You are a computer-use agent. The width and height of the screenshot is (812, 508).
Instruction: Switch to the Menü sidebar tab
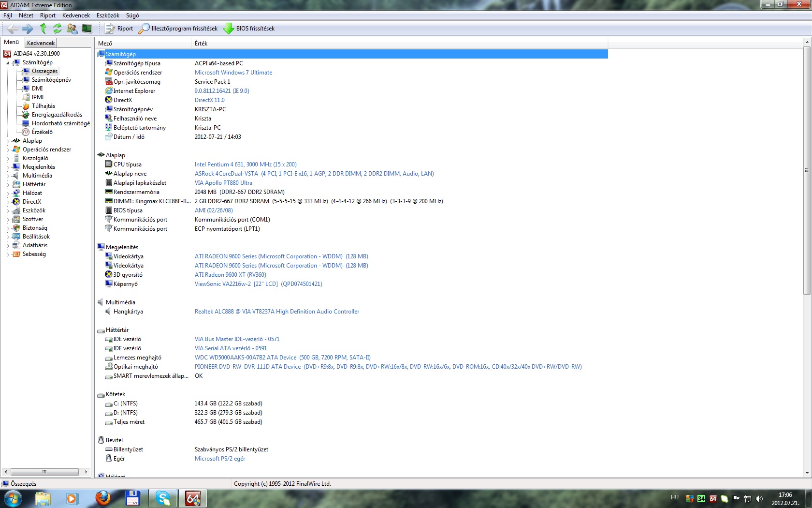coord(12,43)
